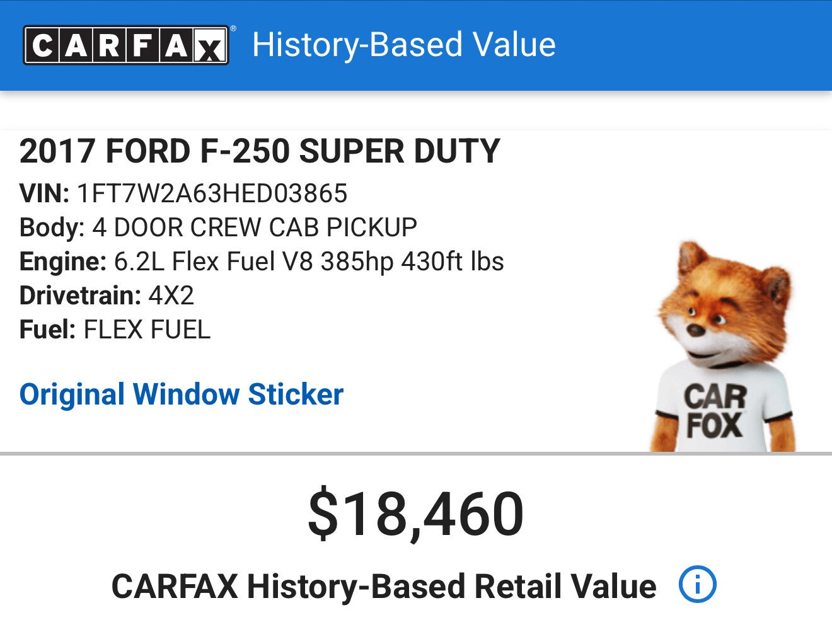Click the bold VIN label
This screenshot has height=644, width=832.
(44, 193)
